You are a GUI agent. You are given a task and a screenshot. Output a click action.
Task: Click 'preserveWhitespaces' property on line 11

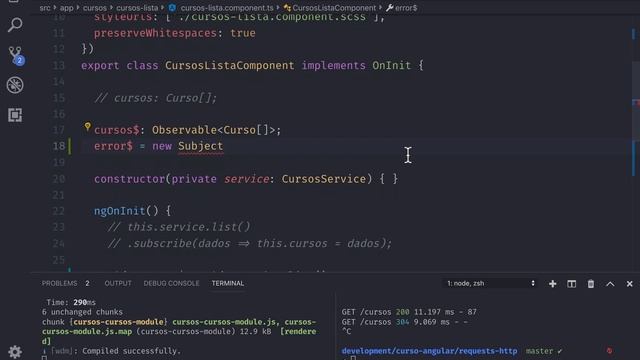tap(155, 33)
